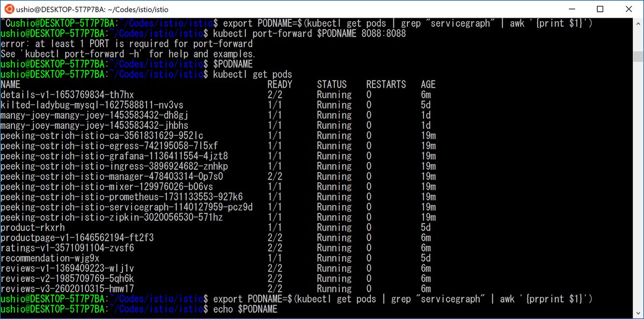Click the scrollbar up arrow
The width and height of the screenshot is (644, 319).
point(639,24)
